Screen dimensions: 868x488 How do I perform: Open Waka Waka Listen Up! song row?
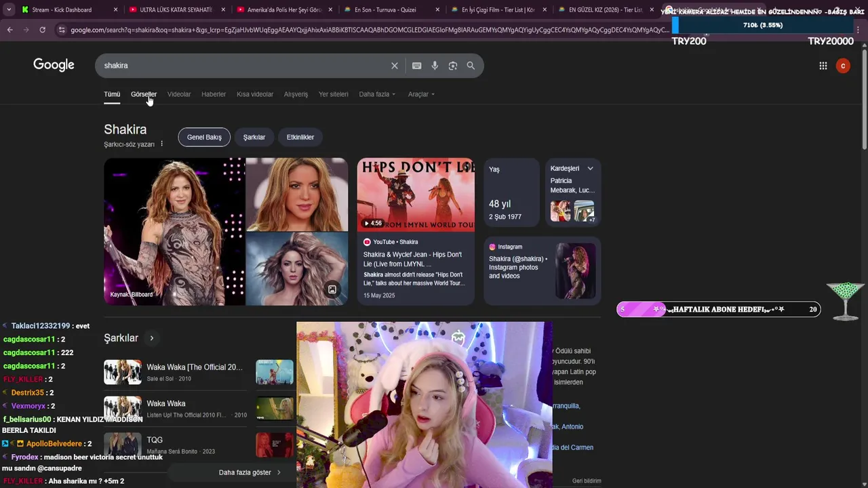[175, 409]
